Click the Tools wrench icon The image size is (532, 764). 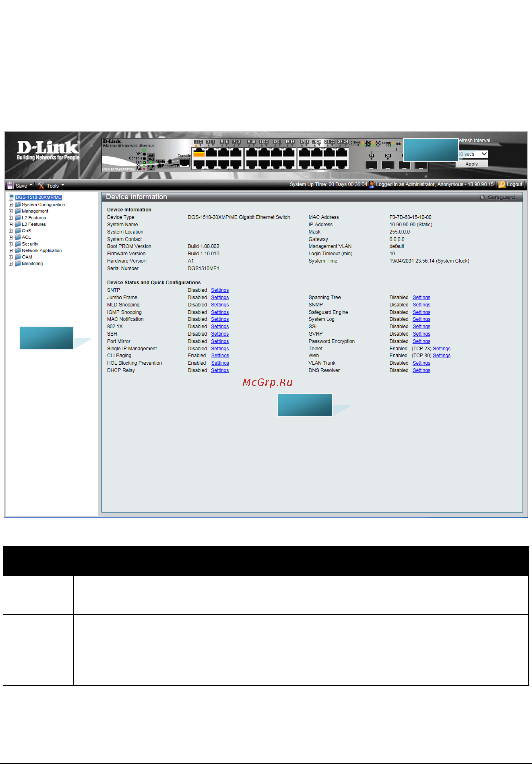point(41,186)
